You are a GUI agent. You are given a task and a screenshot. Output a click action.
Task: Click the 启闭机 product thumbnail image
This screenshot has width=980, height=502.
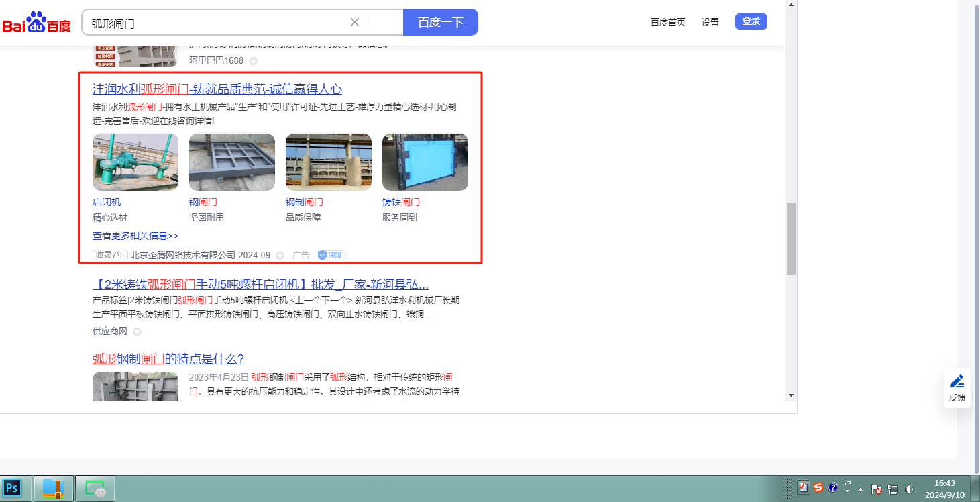coord(135,162)
